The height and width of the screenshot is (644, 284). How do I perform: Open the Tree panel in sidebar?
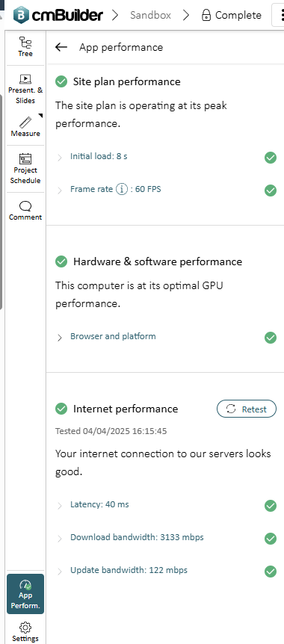25,46
